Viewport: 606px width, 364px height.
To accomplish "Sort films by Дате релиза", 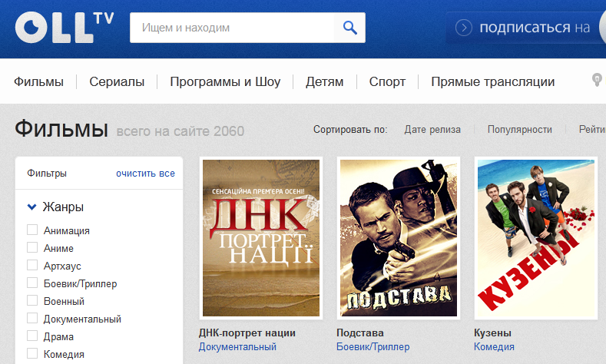I will point(432,130).
